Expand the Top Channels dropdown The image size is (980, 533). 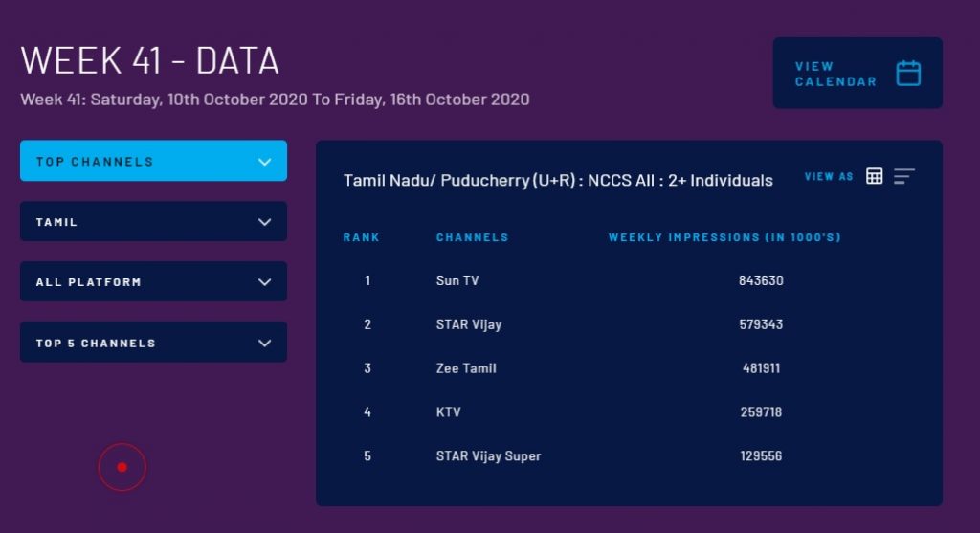[x=153, y=161]
